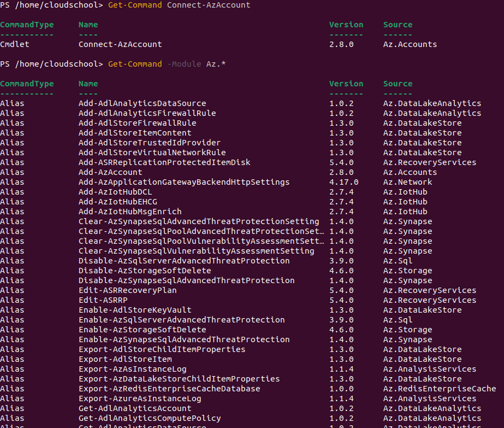Select Clear-AzSynapseSqlAdvancedThreatProtectionSetting name

pos(199,221)
